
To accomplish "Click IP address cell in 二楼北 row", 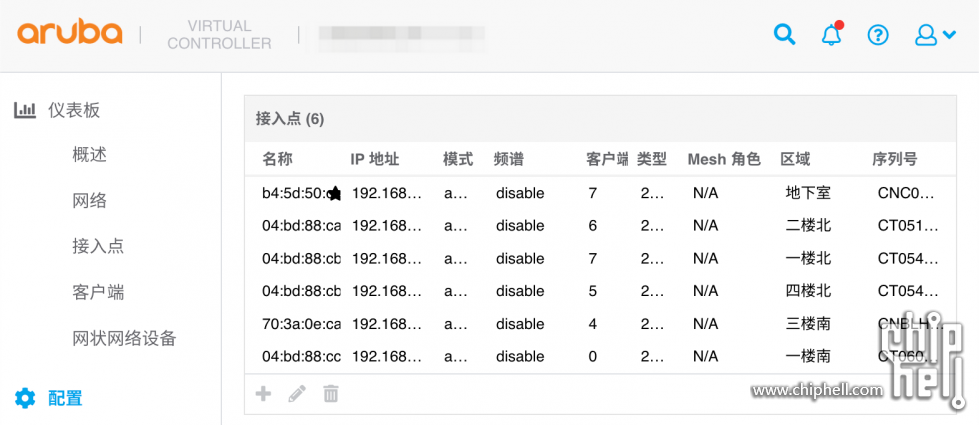I will click(386, 226).
